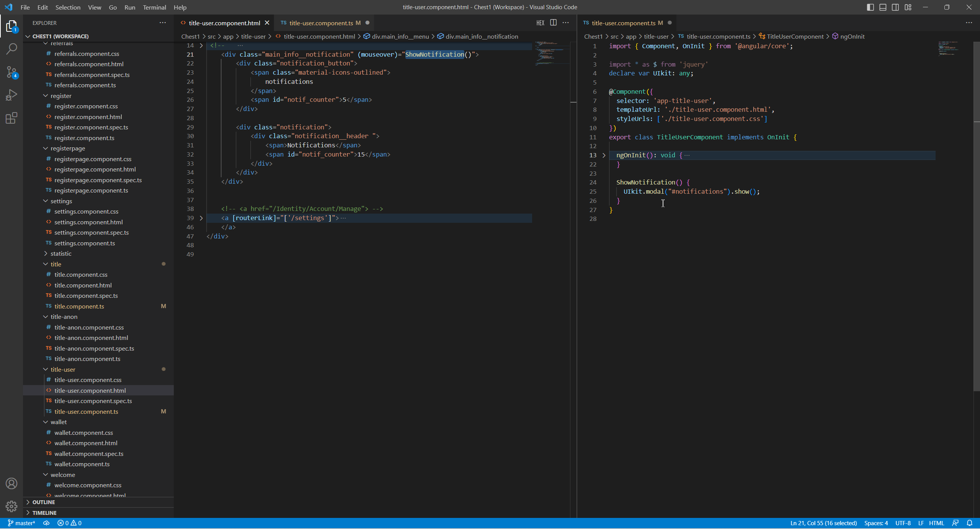This screenshot has height=529, width=980.
Task: Open the Source Control view
Action: click(x=11, y=72)
